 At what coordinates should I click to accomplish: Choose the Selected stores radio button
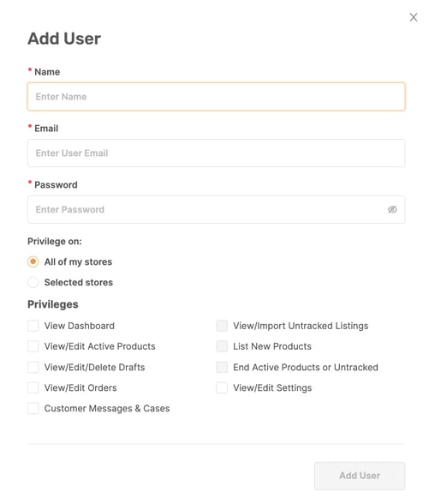click(x=33, y=282)
